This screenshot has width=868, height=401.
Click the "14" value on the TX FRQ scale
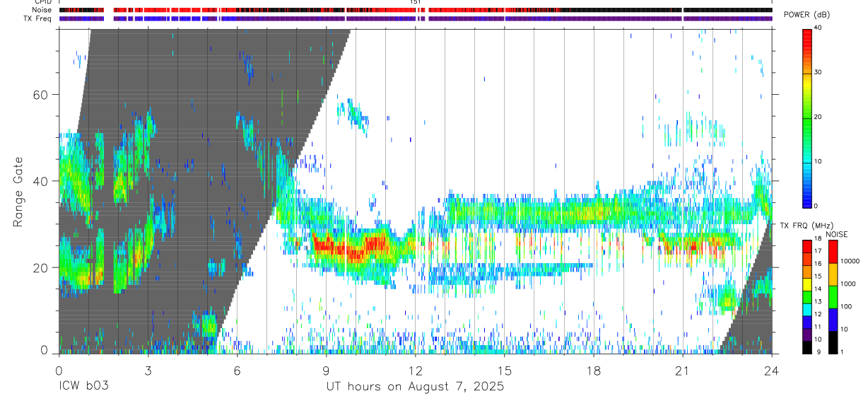click(x=818, y=289)
